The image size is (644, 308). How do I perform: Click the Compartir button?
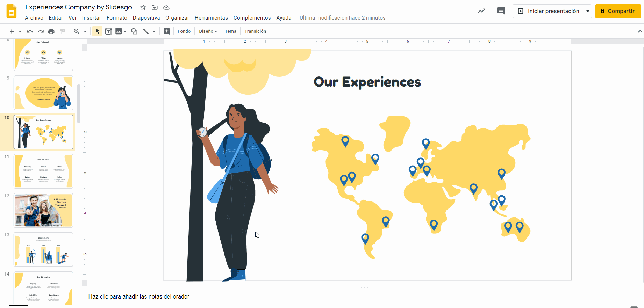(618, 11)
